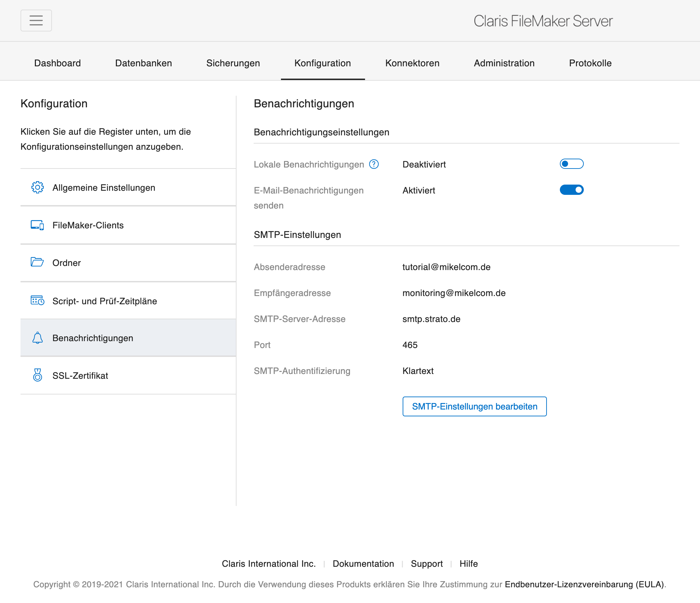Viewport: 700px width, 603px height.
Task: Select the Konfiguration tab
Action: (x=323, y=63)
